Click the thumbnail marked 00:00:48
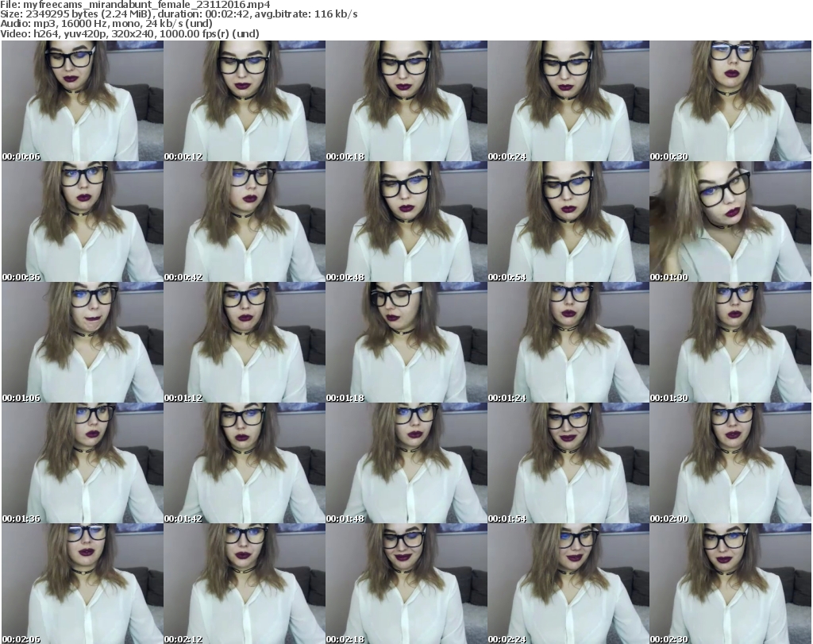 pyautogui.click(x=406, y=222)
